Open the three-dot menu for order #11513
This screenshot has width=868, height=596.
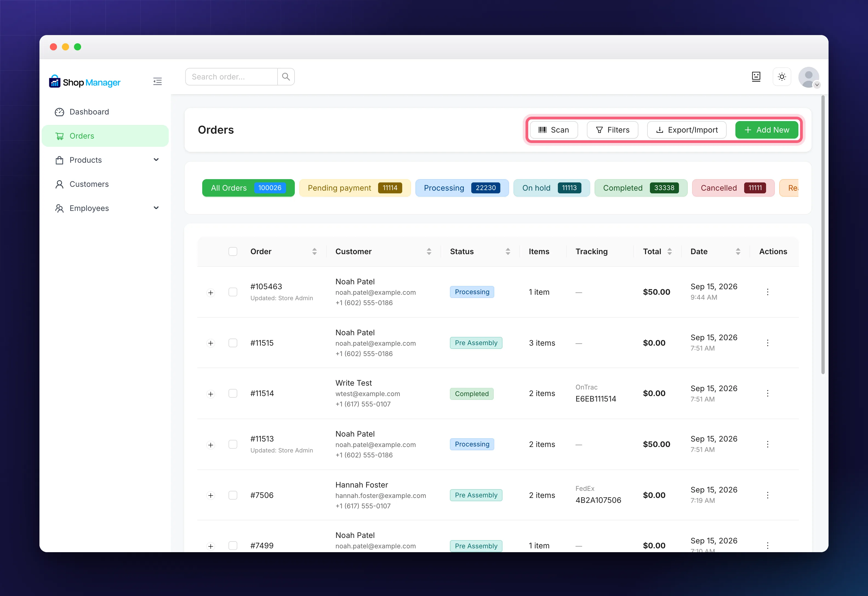(x=767, y=444)
